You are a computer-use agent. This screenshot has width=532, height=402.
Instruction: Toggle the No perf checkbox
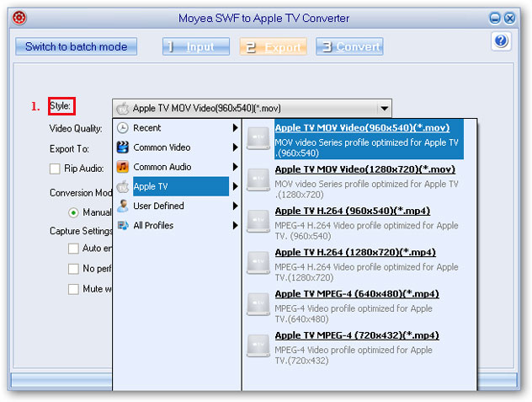pos(73,269)
